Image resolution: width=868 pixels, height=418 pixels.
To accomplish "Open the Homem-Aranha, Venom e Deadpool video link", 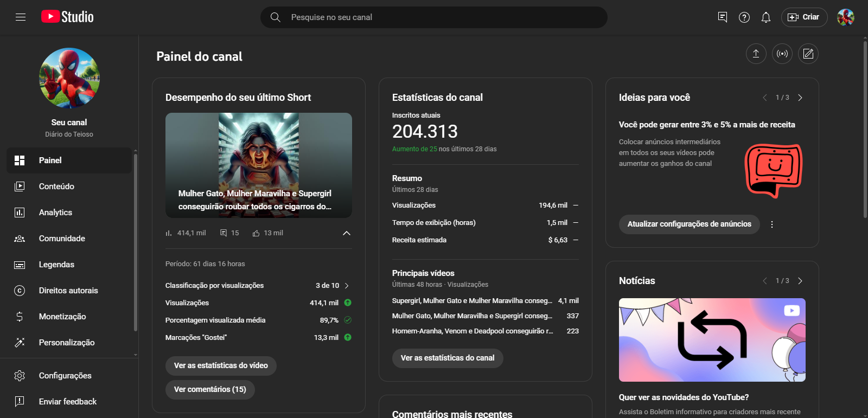I will pos(473,331).
